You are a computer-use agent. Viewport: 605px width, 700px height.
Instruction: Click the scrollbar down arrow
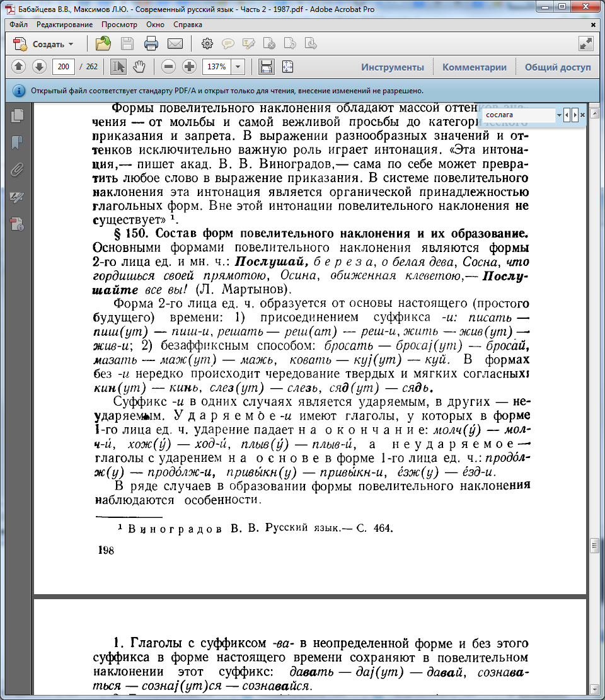(x=594, y=689)
